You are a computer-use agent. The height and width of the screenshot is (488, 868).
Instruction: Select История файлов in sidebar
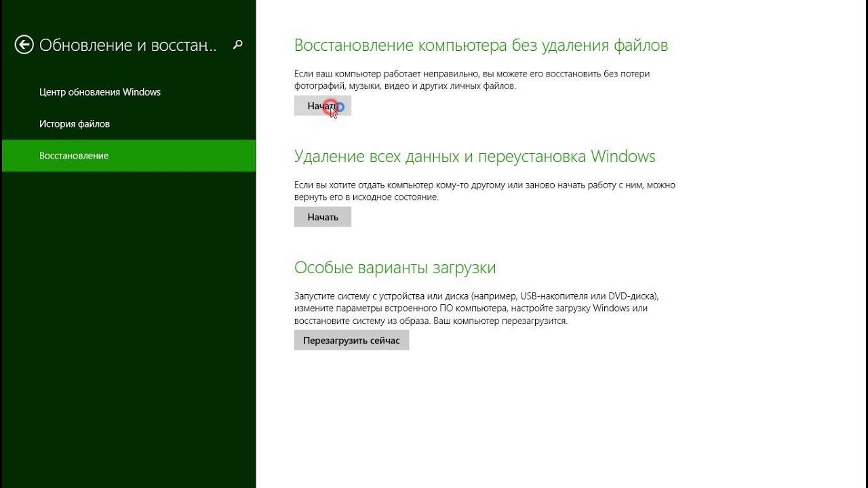(x=75, y=124)
